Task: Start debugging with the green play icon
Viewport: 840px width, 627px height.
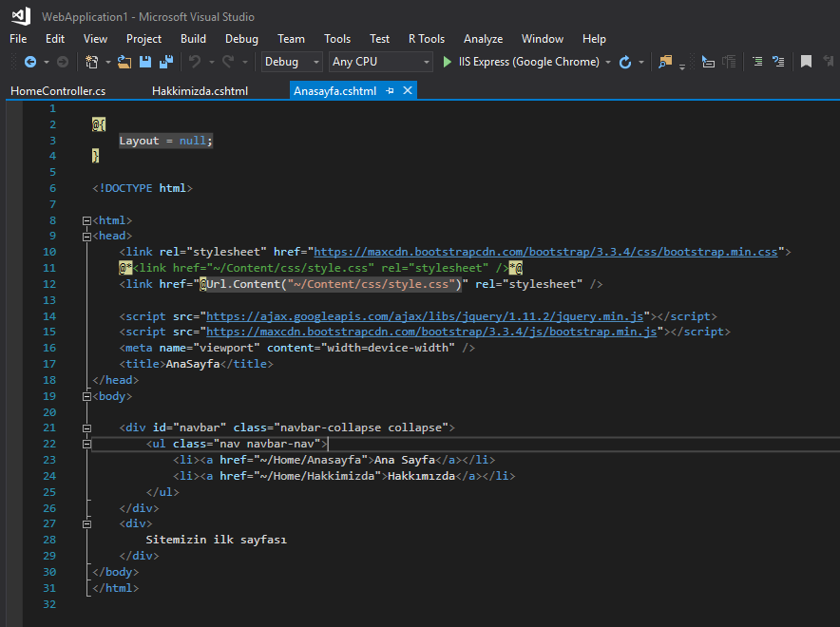Action: (447, 62)
